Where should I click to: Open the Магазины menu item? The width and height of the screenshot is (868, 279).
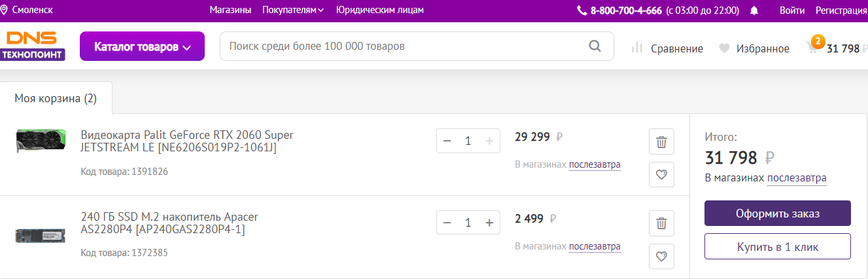point(230,10)
